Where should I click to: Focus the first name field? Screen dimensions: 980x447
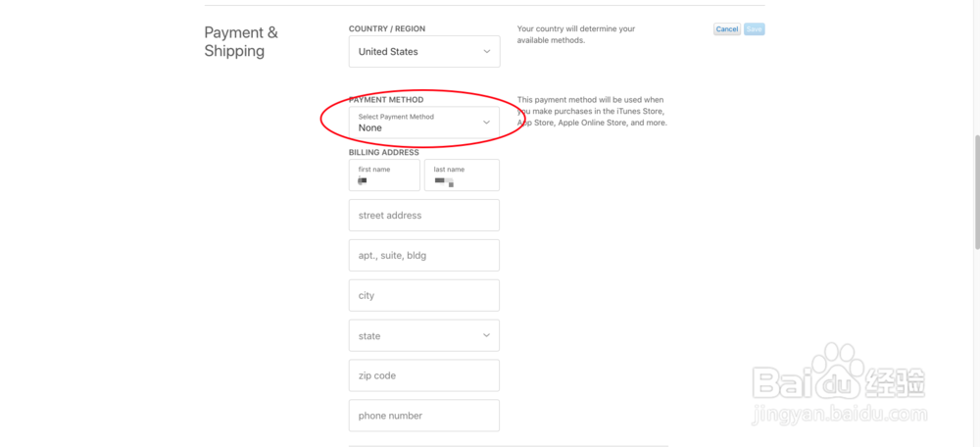pyautogui.click(x=384, y=175)
